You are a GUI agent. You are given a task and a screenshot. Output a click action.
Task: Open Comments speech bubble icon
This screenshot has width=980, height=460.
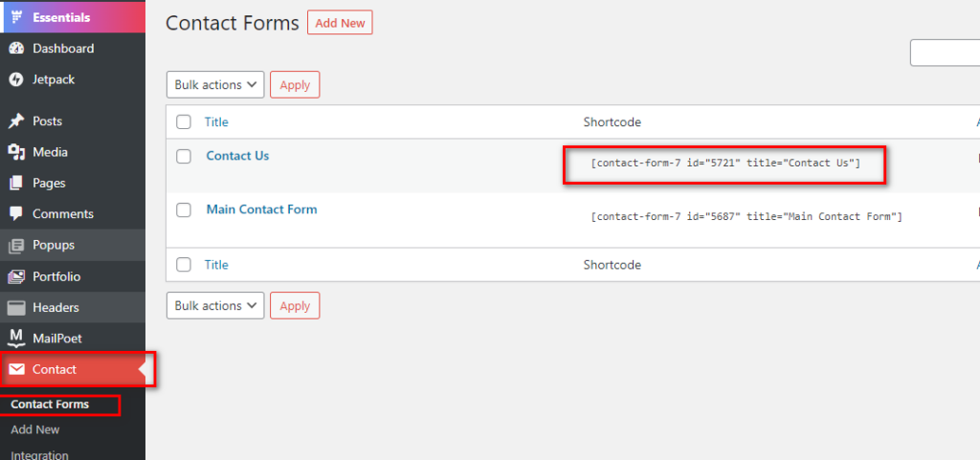pyautogui.click(x=16, y=214)
